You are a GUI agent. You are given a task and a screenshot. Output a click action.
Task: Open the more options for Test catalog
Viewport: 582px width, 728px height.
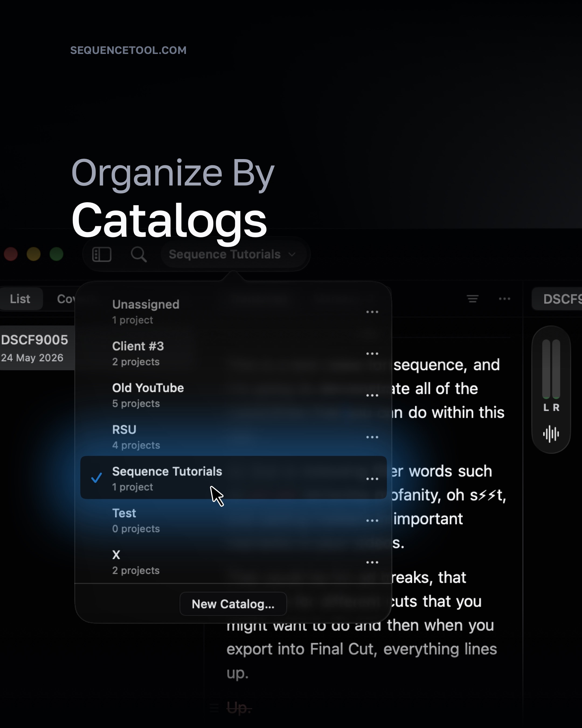(x=372, y=521)
